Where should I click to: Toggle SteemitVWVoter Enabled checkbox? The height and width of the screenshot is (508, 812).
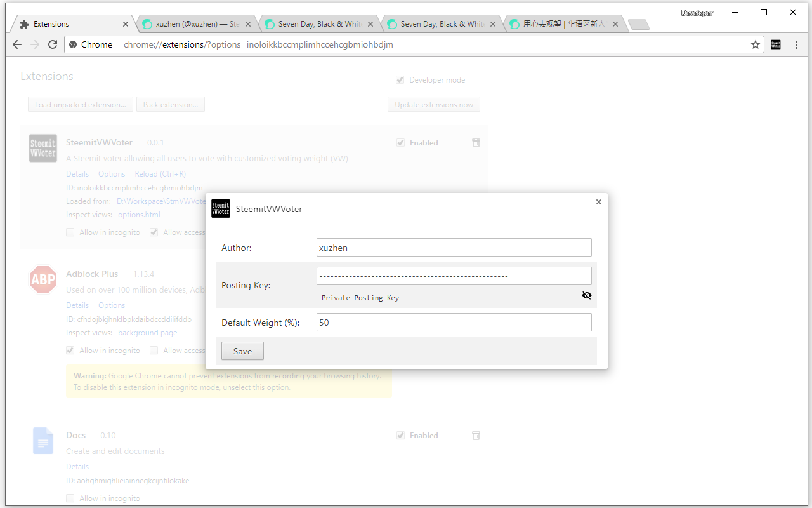pos(400,143)
